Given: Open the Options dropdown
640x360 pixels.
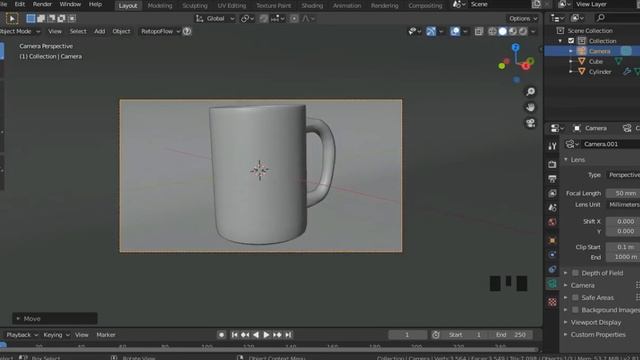Looking at the screenshot, I should point(523,18).
